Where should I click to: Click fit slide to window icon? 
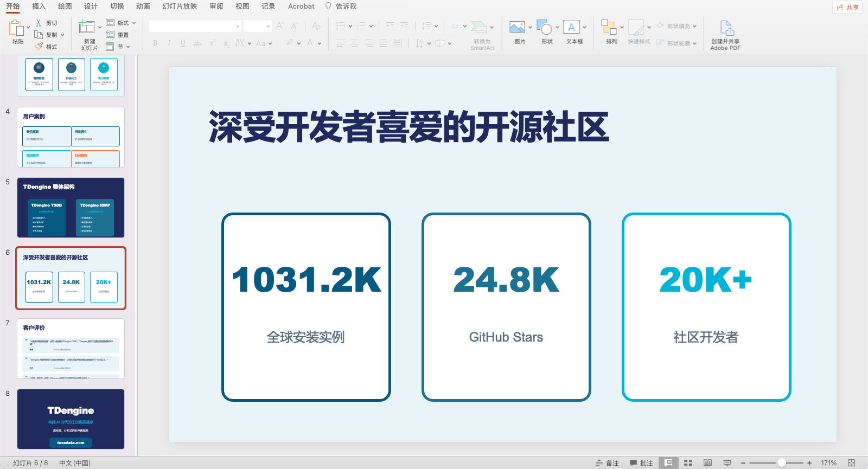pyautogui.click(x=851, y=463)
